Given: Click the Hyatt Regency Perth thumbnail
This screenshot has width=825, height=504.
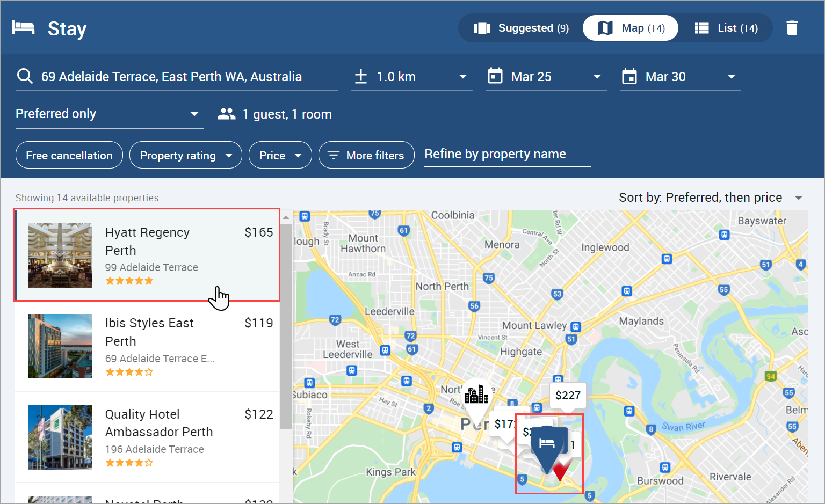Looking at the screenshot, I should [60, 255].
